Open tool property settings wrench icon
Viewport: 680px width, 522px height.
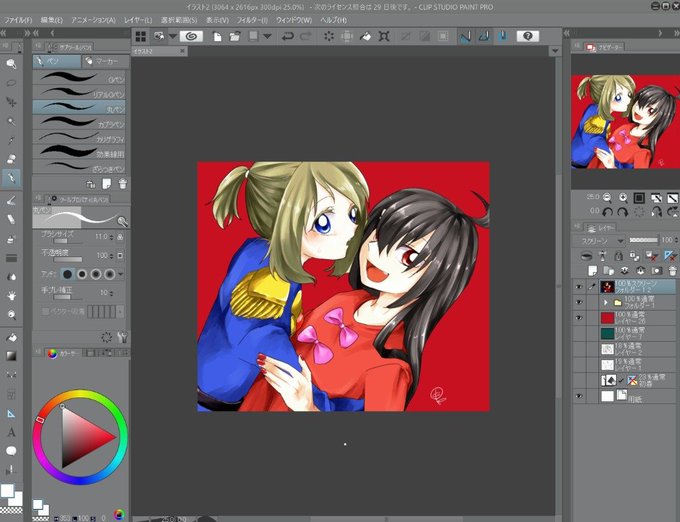[123, 337]
